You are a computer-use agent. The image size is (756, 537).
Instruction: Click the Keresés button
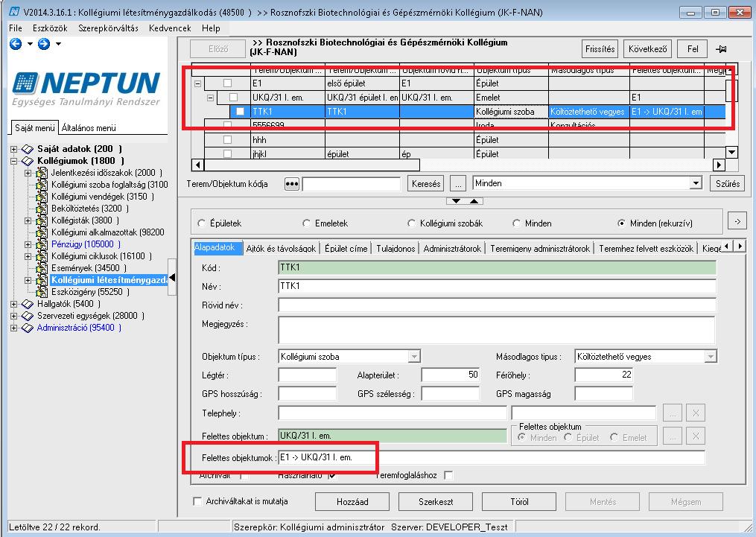[x=426, y=184]
